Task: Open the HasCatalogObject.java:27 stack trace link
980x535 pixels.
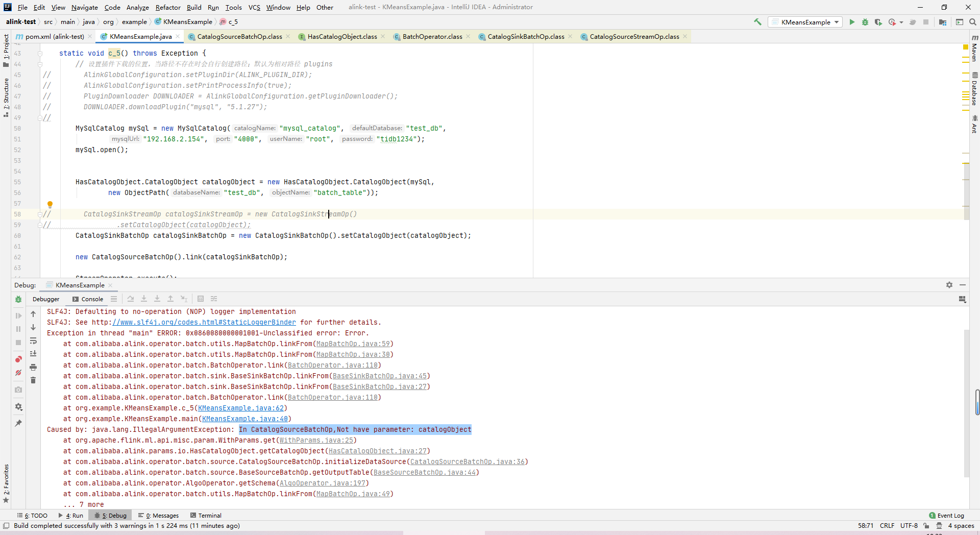Action: click(377, 451)
